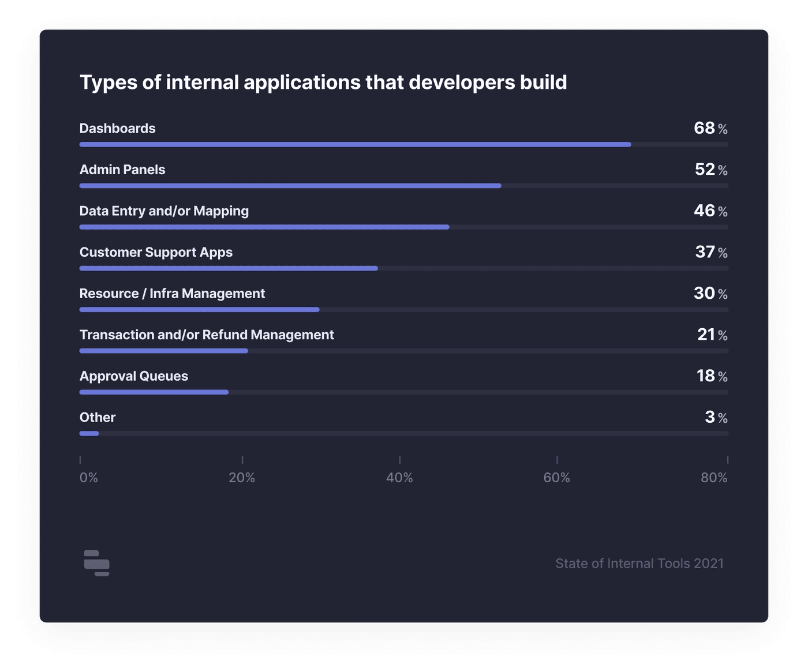808x672 pixels.
Task: Click the 21% Transaction value
Action: [x=712, y=335]
